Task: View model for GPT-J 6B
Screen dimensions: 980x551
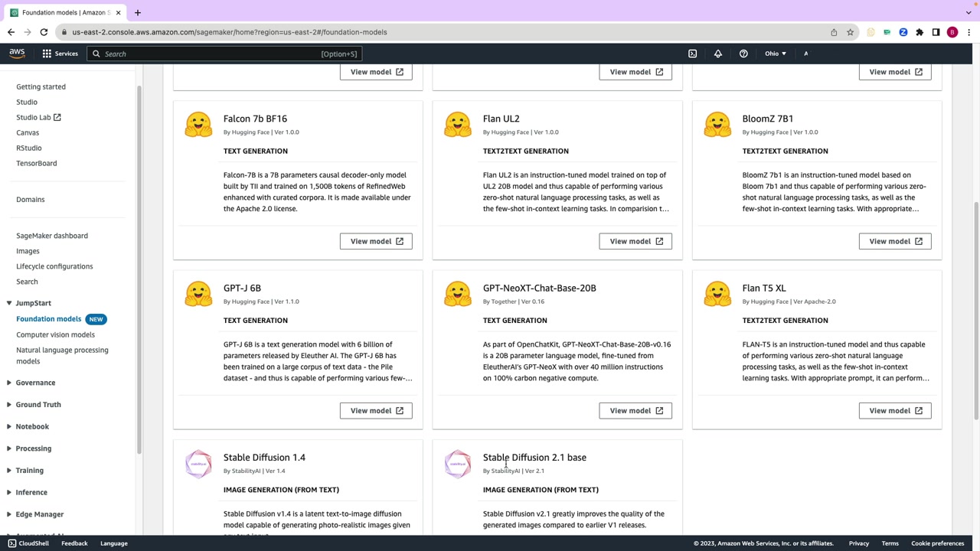Action: click(376, 410)
